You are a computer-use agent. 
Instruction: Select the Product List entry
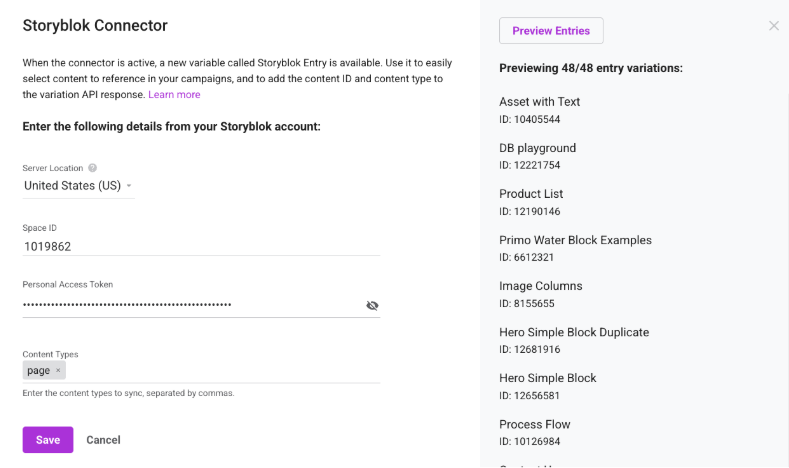point(531,202)
